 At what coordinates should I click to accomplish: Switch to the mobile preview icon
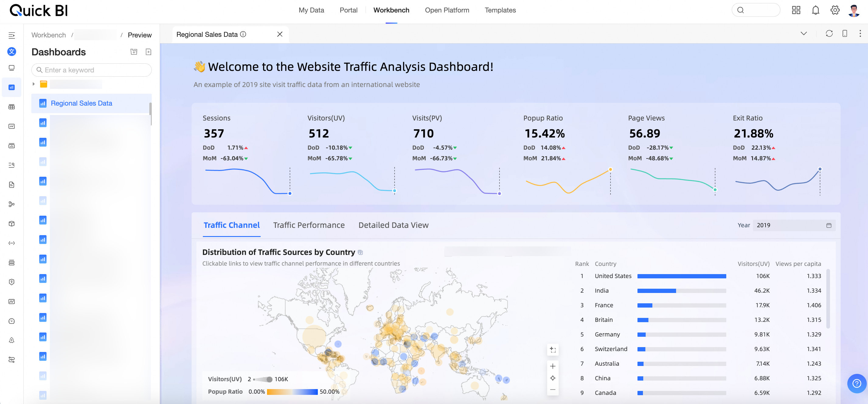coord(844,33)
